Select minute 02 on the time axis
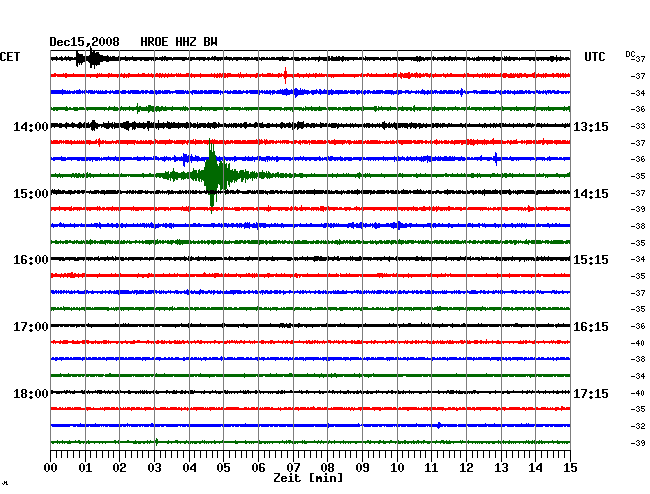The image size is (650, 494). [x=119, y=468]
